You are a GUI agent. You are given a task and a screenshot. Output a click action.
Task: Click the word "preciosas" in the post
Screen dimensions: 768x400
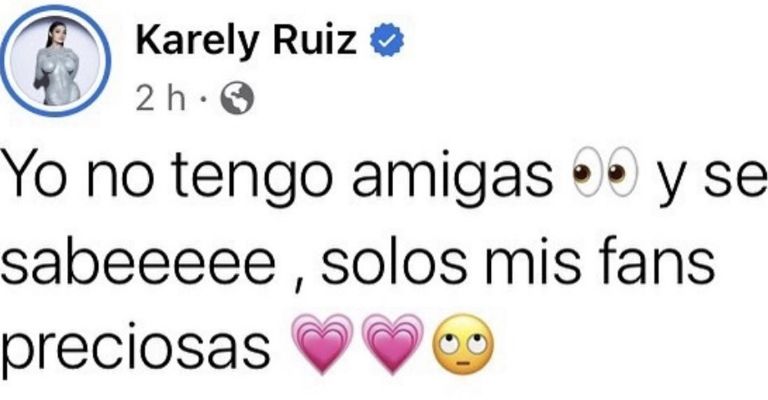point(135,350)
